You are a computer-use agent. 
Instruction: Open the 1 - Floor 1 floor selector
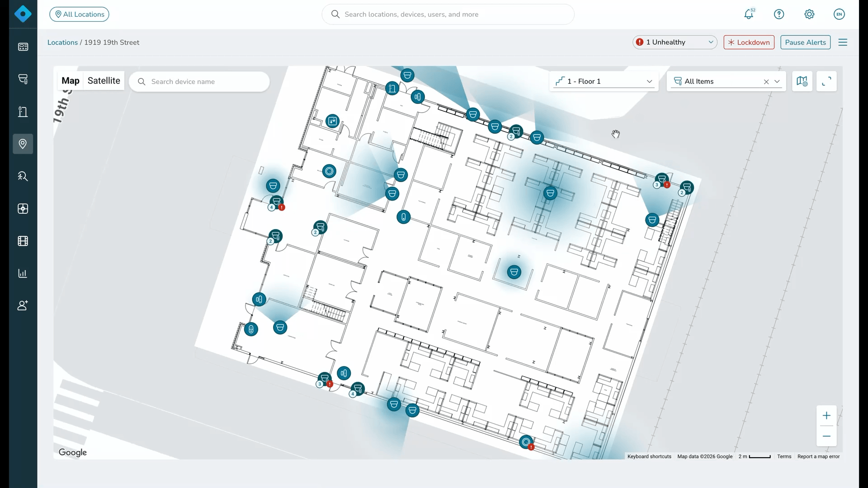point(604,81)
